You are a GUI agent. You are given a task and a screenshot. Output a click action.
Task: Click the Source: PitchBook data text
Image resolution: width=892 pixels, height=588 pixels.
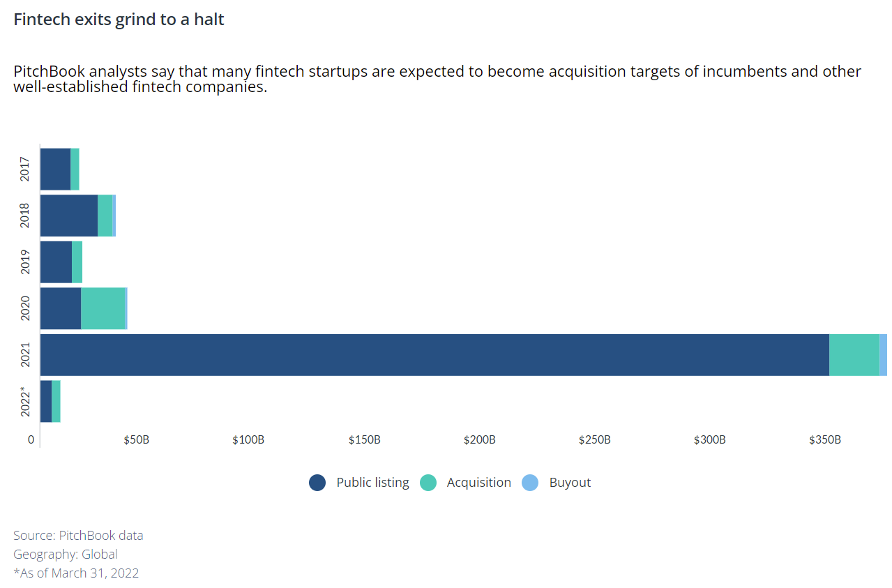coord(78,536)
